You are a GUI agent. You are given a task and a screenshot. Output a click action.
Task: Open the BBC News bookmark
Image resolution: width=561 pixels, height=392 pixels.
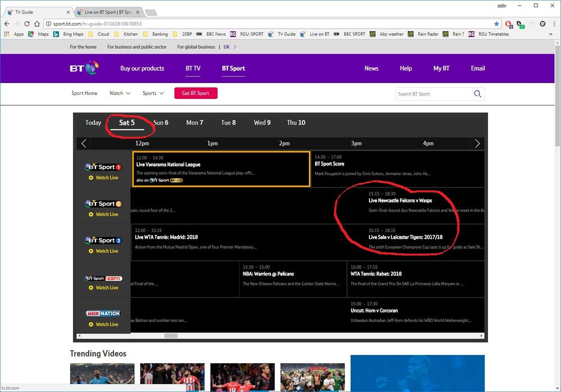click(x=211, y=34)
